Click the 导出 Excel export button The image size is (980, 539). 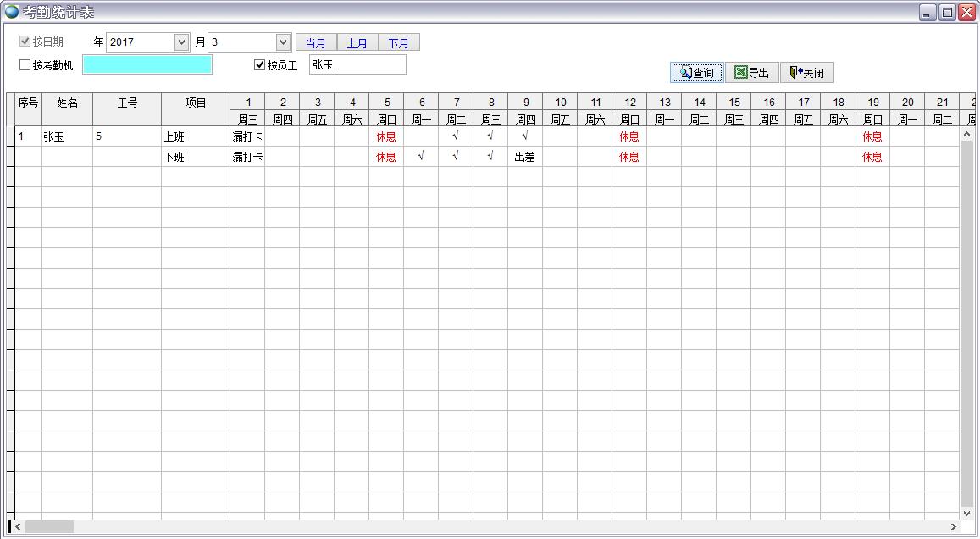click(x=751, y=73)
